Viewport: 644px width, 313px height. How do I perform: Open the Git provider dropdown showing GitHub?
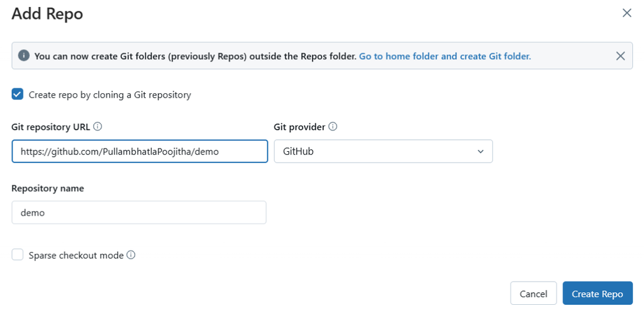click(382, 151)
